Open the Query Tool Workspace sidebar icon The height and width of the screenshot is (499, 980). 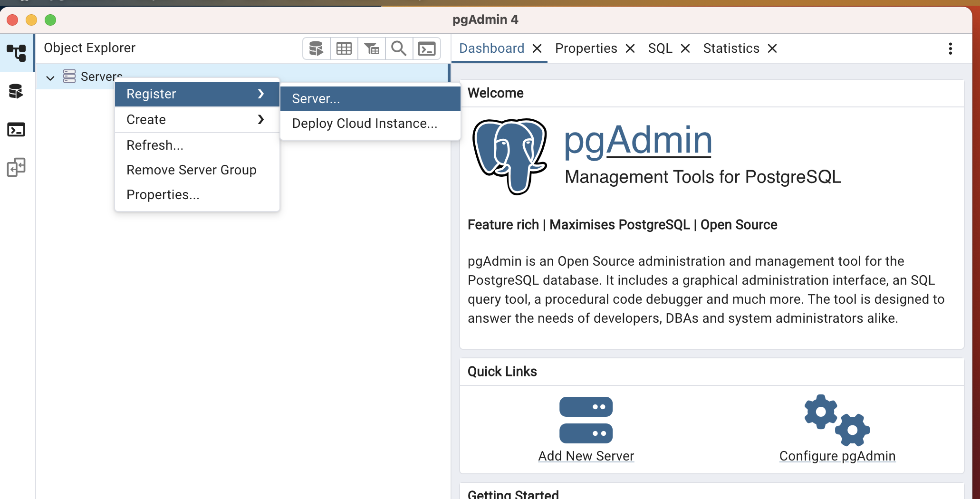click(16, 91)
